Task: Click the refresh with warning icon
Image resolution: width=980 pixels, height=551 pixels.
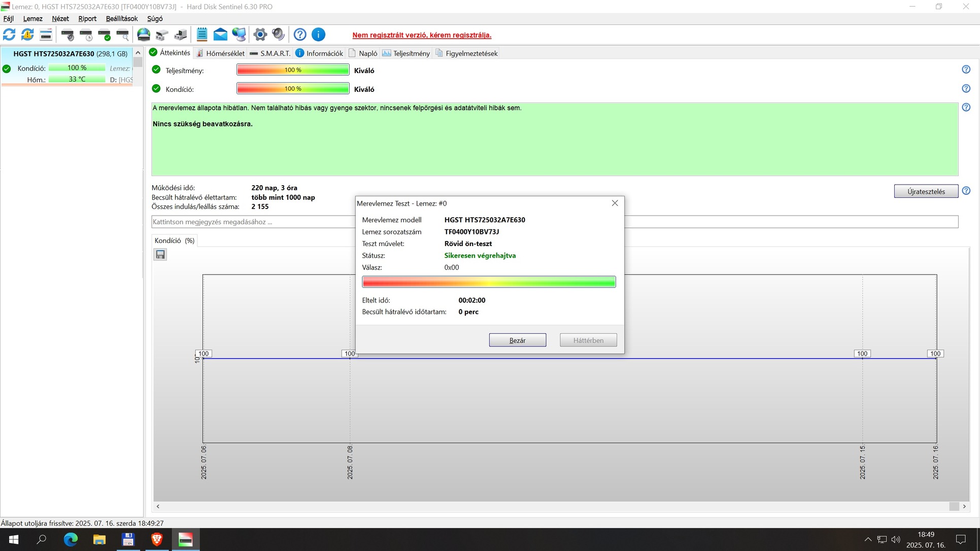Action: tap(27, 35)
